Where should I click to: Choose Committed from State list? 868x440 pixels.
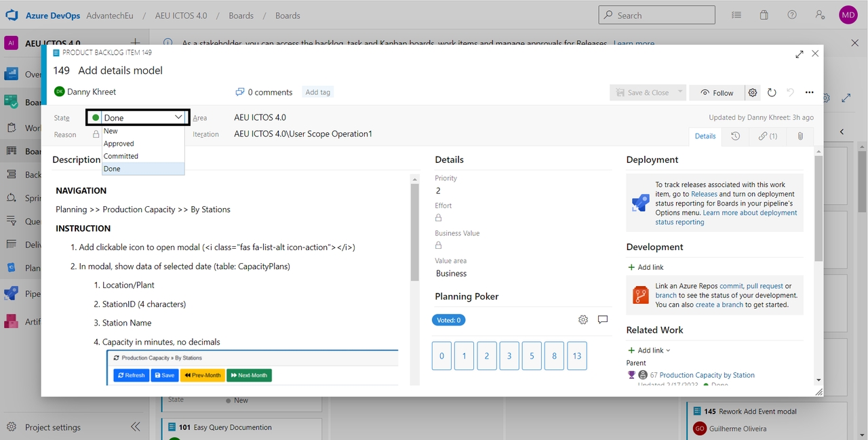(x=121, y=156)
